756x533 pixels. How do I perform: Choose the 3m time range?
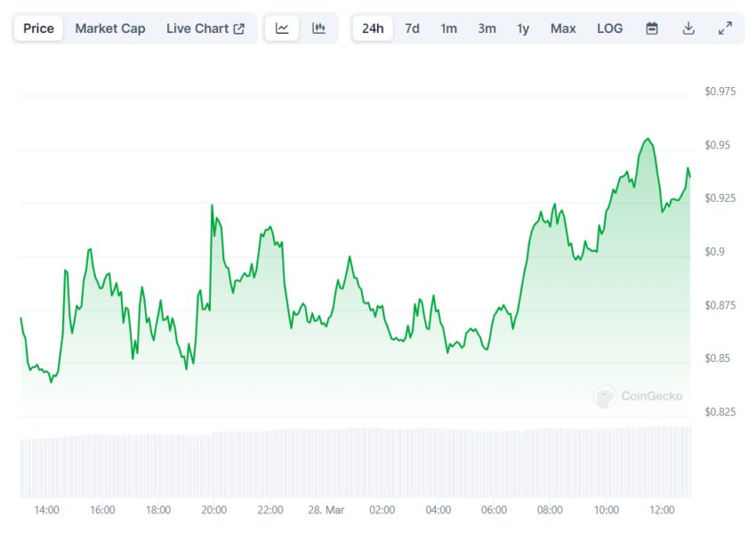click(487, 28)
